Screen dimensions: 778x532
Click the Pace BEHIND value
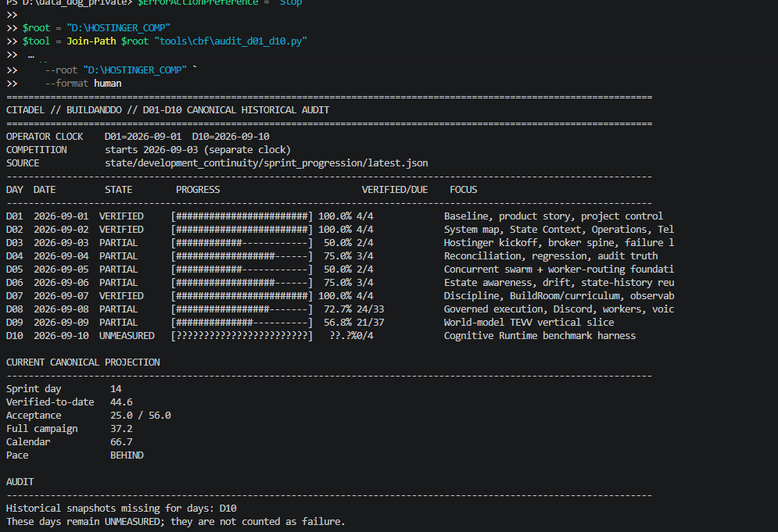click(127, 455)
